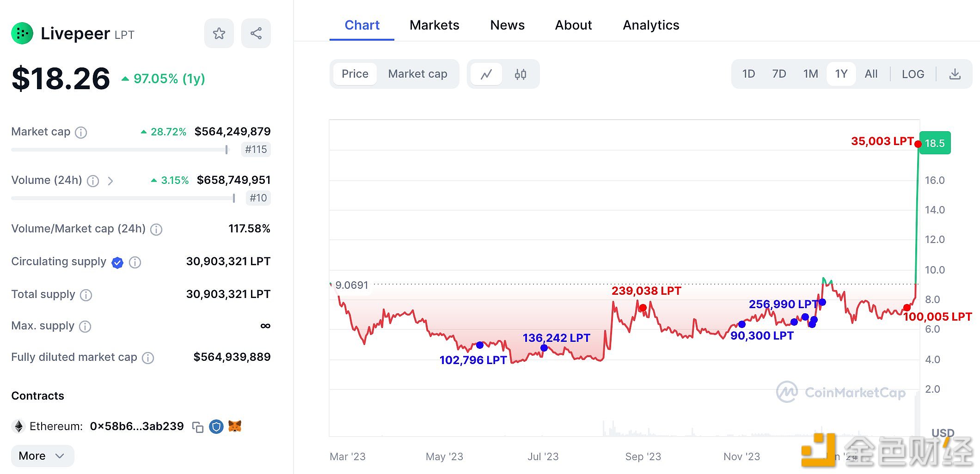Click the blue 136,242 LPT marker dot
The height and width of the screenshot is (474, 980).
[x=544, y=348]
